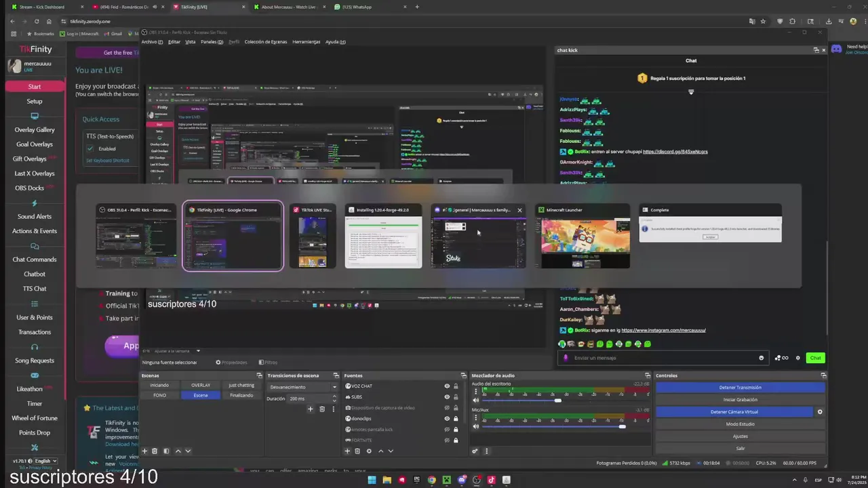
Task: Add a scene transition with plus icon
Action: (311, 409)
